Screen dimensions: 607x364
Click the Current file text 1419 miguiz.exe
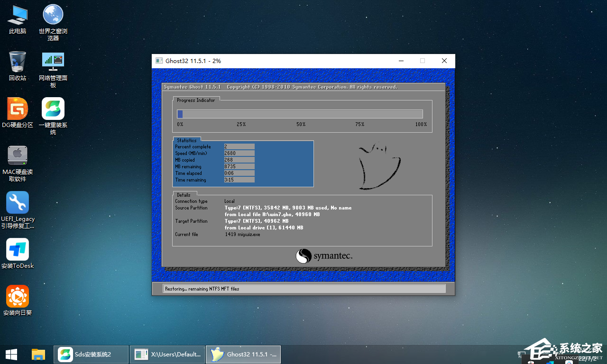[x=242, y=234]
